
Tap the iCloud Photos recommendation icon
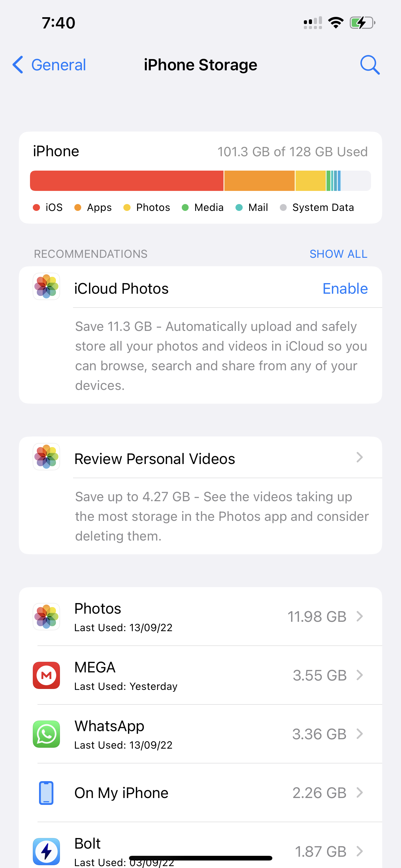click(x=47, y=287)
